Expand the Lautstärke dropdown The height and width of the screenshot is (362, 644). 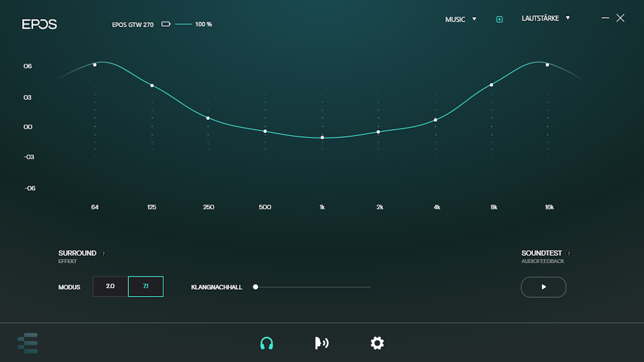coord(540,18)
